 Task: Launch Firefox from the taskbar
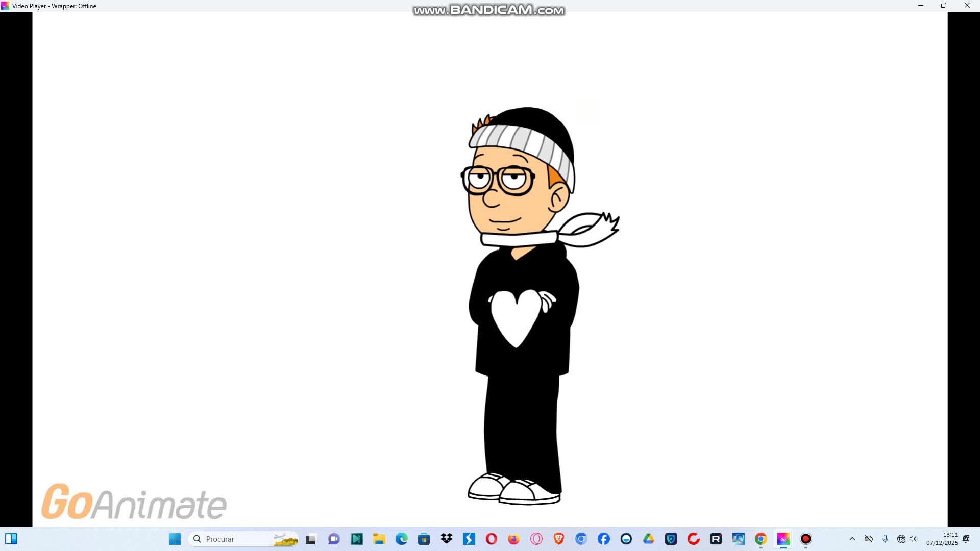[x=513, y=539]
